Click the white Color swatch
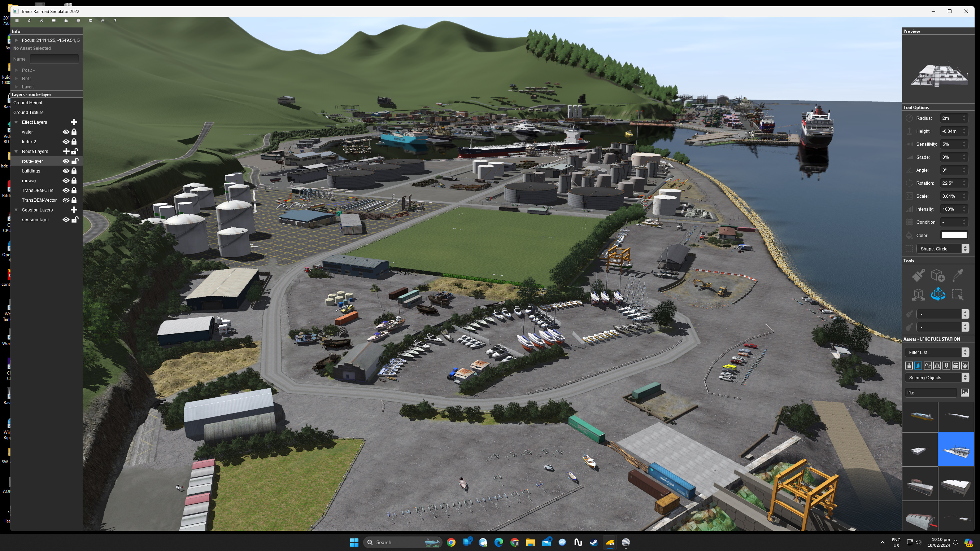 (954, 235)
